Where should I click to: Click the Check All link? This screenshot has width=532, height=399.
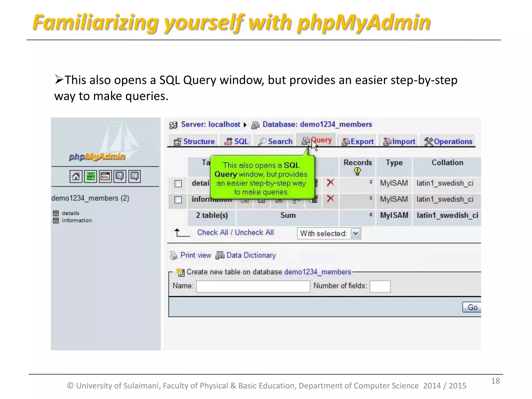coord(212,232)
